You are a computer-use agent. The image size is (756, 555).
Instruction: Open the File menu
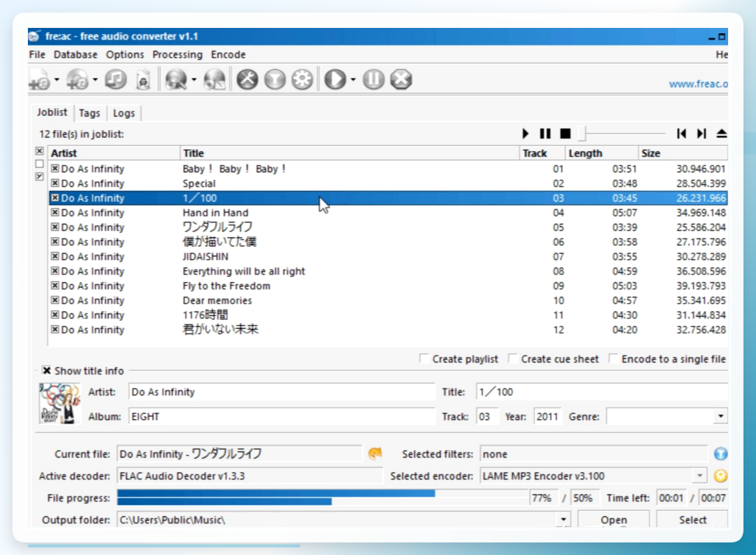click(x=37, y=54)
